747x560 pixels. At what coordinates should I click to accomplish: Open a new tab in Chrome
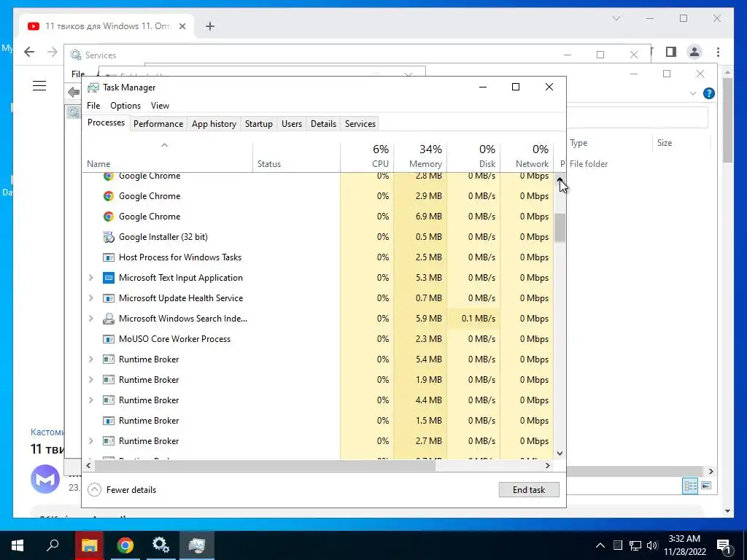click(x=210, y=26)
